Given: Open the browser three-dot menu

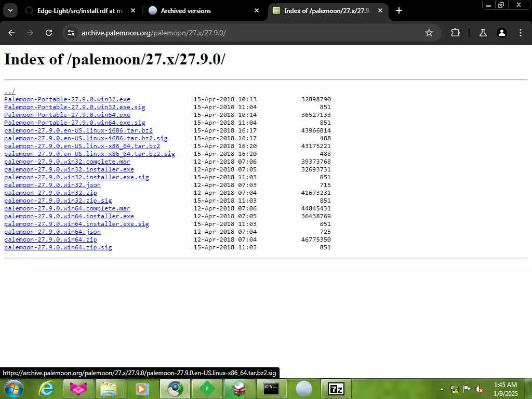Looking at the screenshot, I should tap(521, 33).
